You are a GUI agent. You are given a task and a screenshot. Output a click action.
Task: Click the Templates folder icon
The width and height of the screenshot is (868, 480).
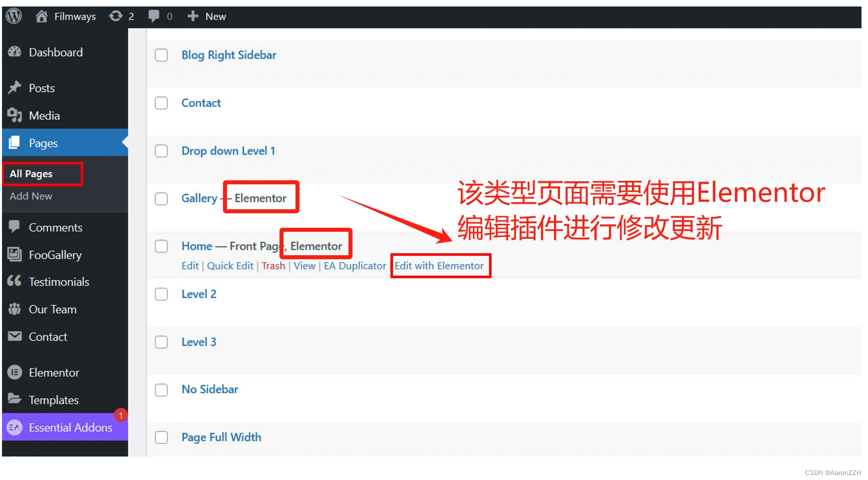pos(14,399)
